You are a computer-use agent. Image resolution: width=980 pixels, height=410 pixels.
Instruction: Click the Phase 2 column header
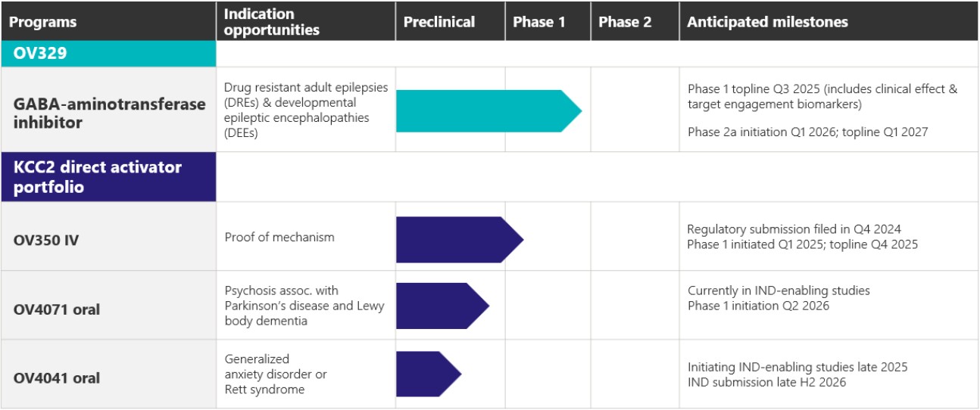pyautogui.click(x=625, y=22)
